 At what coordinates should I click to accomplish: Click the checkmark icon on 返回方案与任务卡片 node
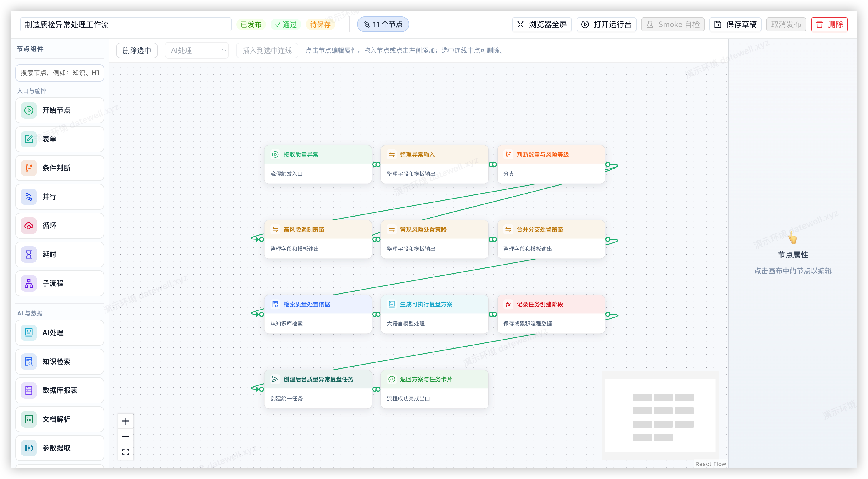click(392, 379)
